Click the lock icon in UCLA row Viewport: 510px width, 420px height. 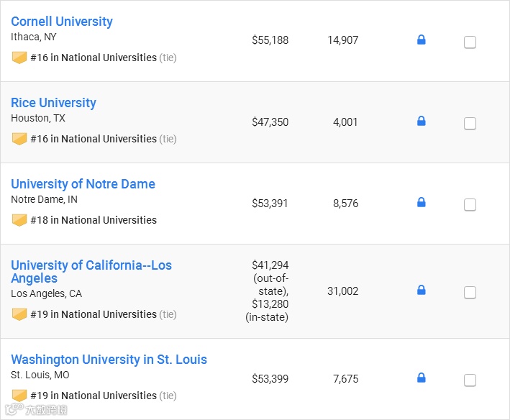pyautogui.click(x=422, y=291)
